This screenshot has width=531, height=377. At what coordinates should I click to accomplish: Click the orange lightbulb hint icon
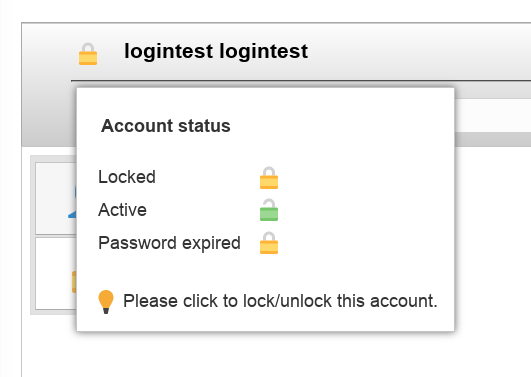coord(106,302)
